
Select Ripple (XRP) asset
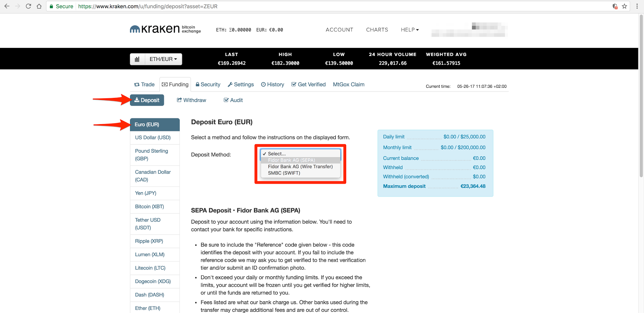pos(155,241)
